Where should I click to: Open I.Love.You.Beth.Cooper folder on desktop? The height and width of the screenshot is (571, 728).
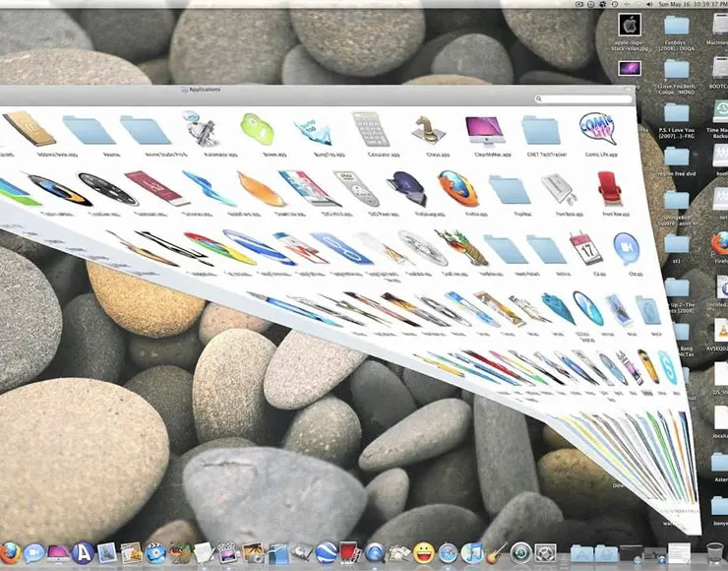coord(677,70)
